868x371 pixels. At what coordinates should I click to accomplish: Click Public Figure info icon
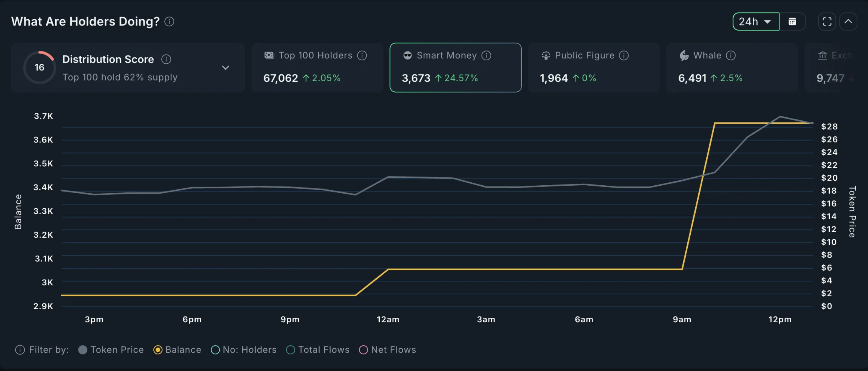tap(624, 55)
